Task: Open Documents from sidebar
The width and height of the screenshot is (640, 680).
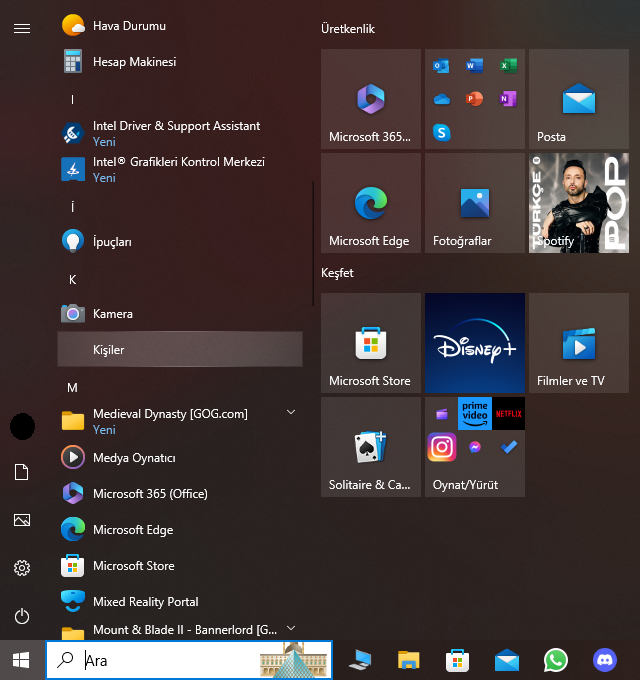Action: [22, 472]
